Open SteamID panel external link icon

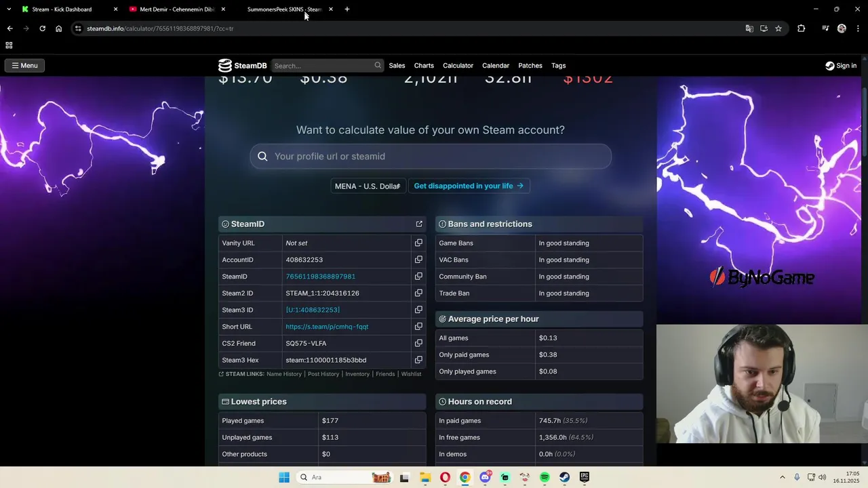pyautogui.click(x=419, y=224)
